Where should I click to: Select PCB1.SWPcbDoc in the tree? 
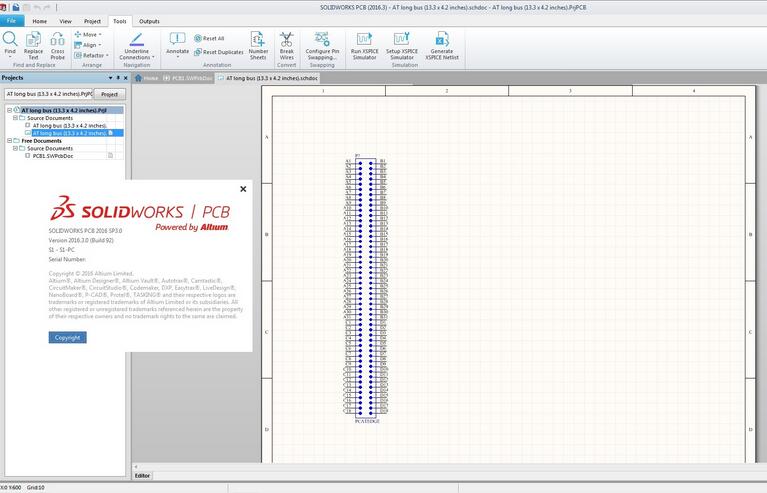pos(53,156)
